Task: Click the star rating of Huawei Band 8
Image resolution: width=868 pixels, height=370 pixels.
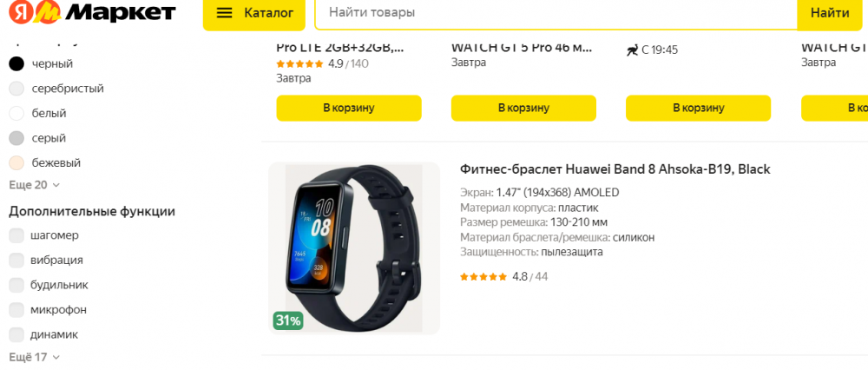Action: [483, 276]
